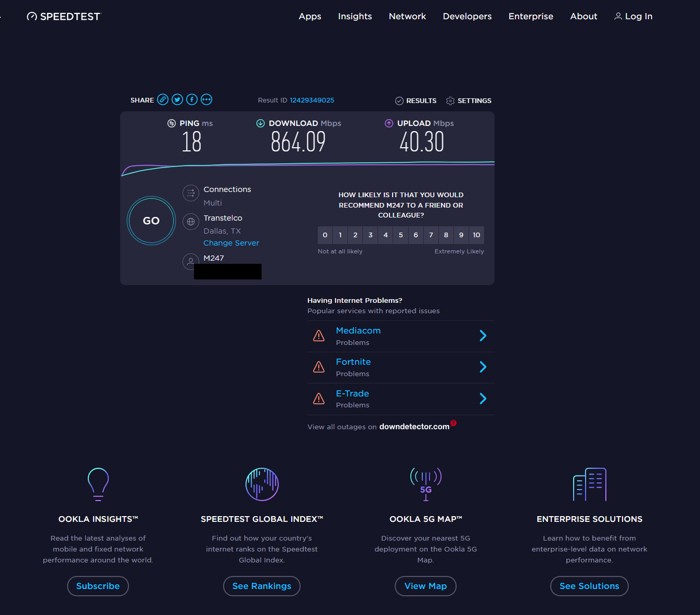Click the Settings text label
The width and height of the screenshot is (700, 615).
(474, 101)
